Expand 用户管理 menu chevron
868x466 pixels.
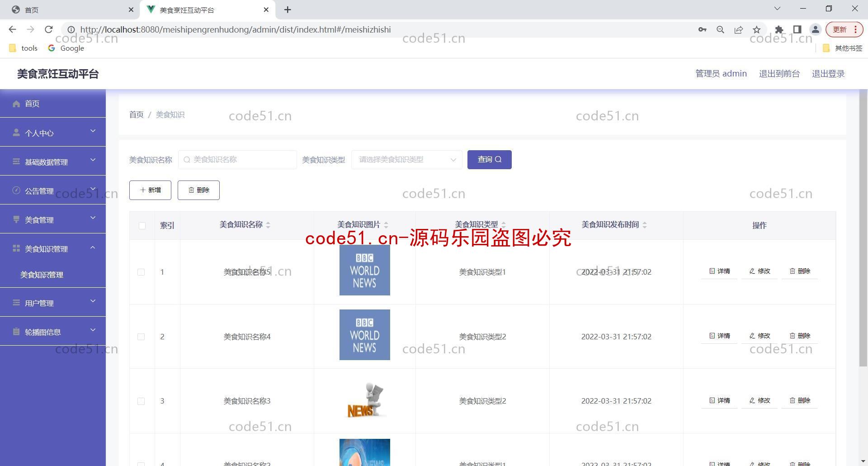pos(93,301)
